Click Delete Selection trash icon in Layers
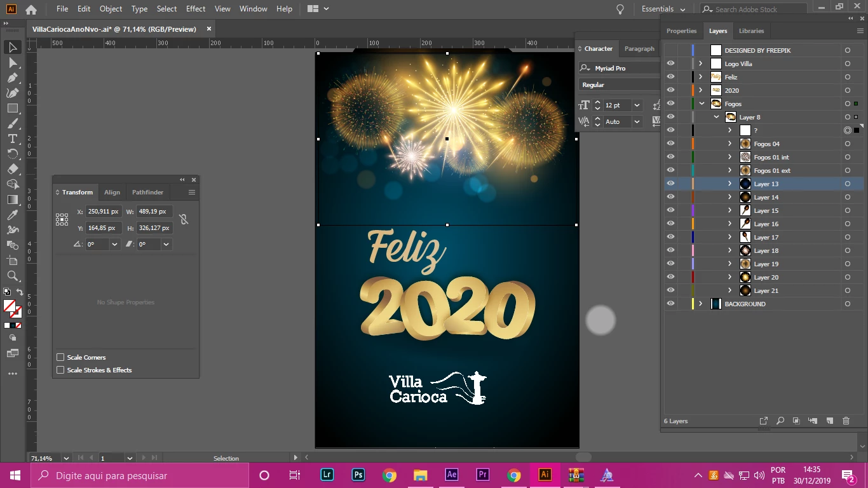868x488 pixels. coord(846,421)
